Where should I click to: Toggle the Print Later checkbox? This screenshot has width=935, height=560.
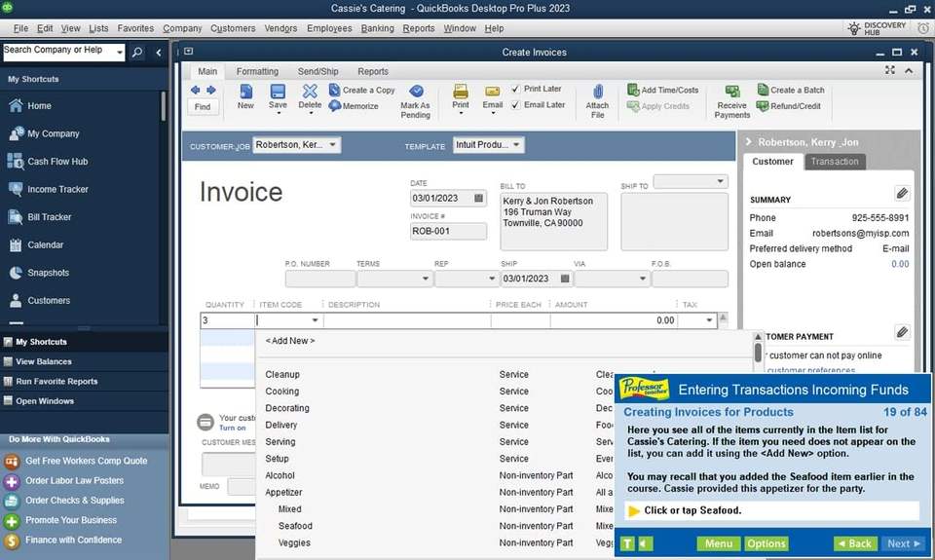[x=516, y=90]
